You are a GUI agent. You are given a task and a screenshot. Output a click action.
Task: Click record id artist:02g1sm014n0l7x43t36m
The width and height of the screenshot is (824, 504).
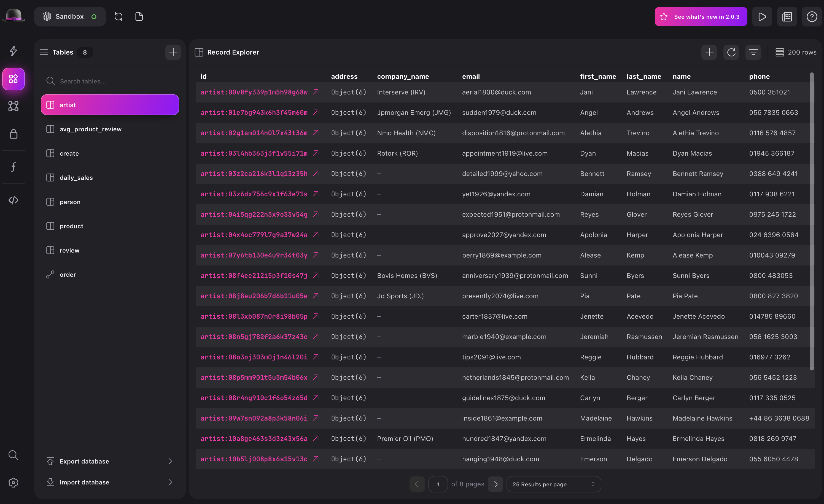[x=254, y=133]
